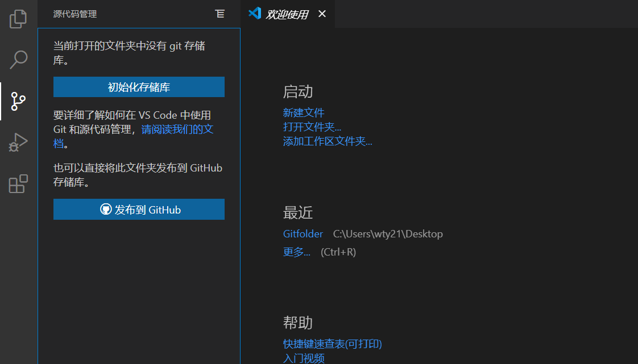This screenshot has height=364, width=638.
Task: Click the path C:\Users\wty21\Desktop text
Action: 388,234
